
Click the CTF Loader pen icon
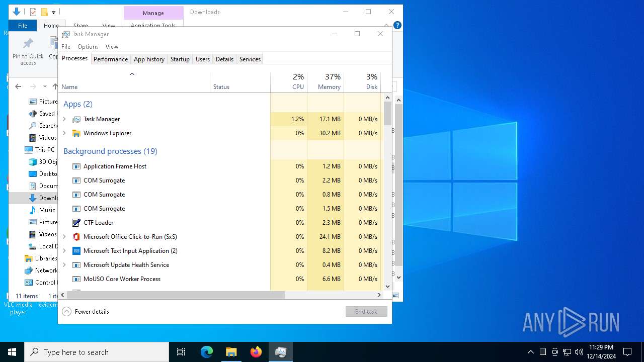(x=76, y=223)
